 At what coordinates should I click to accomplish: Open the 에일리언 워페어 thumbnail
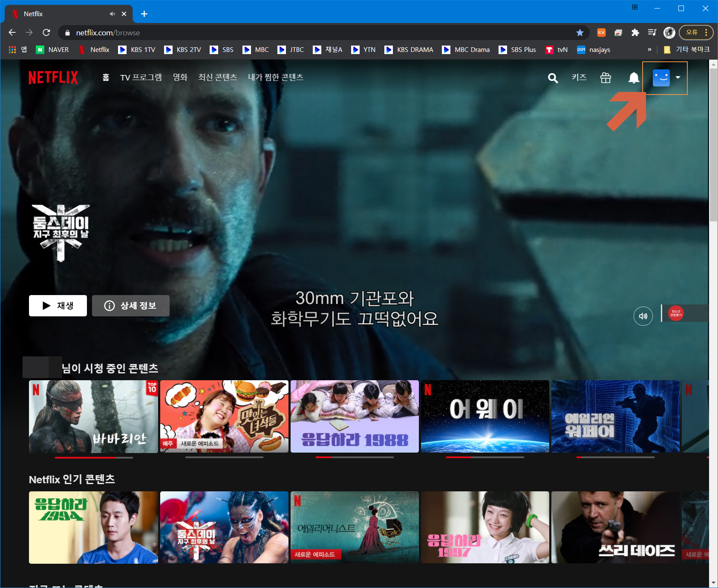615,416
